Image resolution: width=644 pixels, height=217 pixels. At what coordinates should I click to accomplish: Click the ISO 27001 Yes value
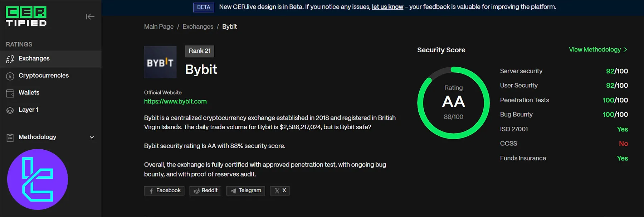point(623,129)
